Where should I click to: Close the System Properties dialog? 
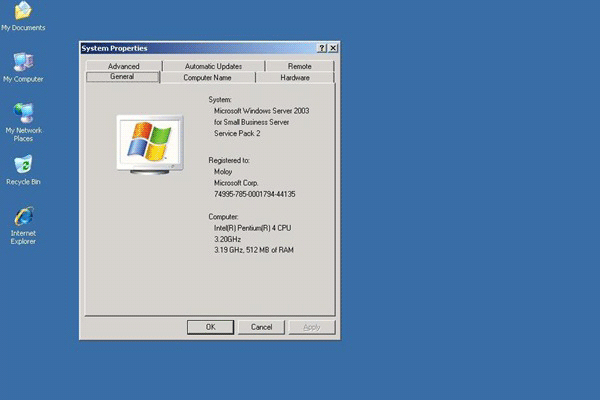pyautogui.click(x=333, y=48)
